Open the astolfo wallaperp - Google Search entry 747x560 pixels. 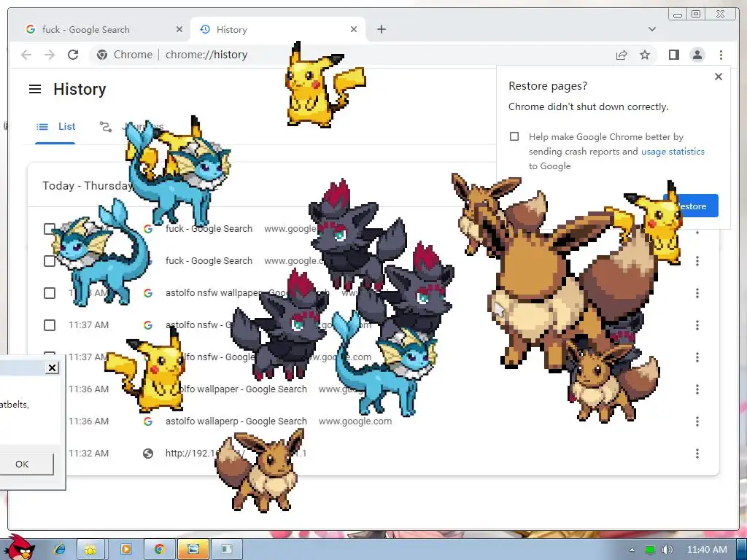pyautogui.click(x=236, y=421)
